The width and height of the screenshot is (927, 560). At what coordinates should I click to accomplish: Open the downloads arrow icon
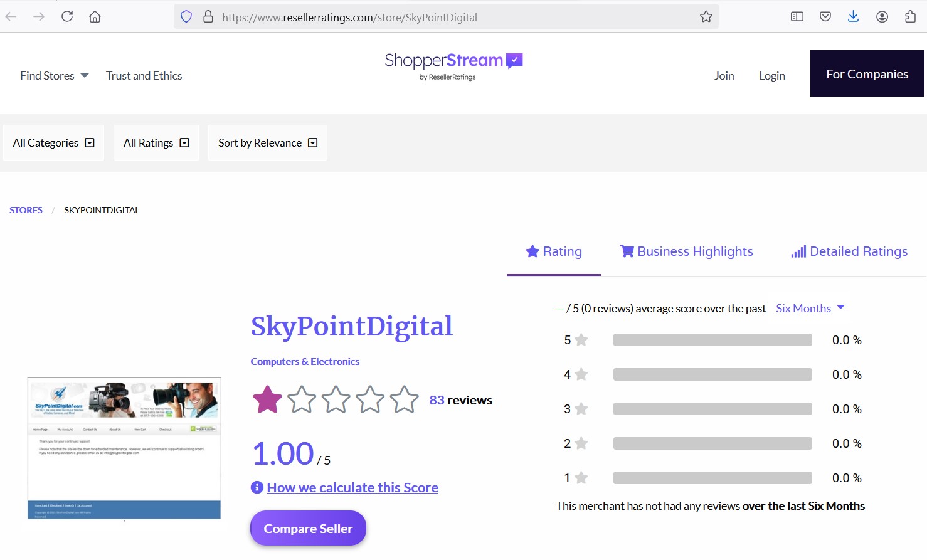pyautogui.click(x=853, y=17)
